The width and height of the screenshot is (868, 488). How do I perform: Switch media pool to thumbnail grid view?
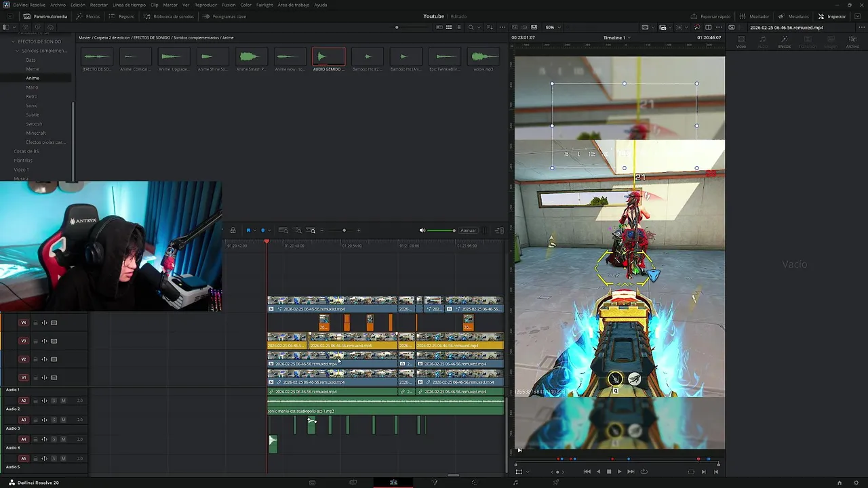[449, 27]
